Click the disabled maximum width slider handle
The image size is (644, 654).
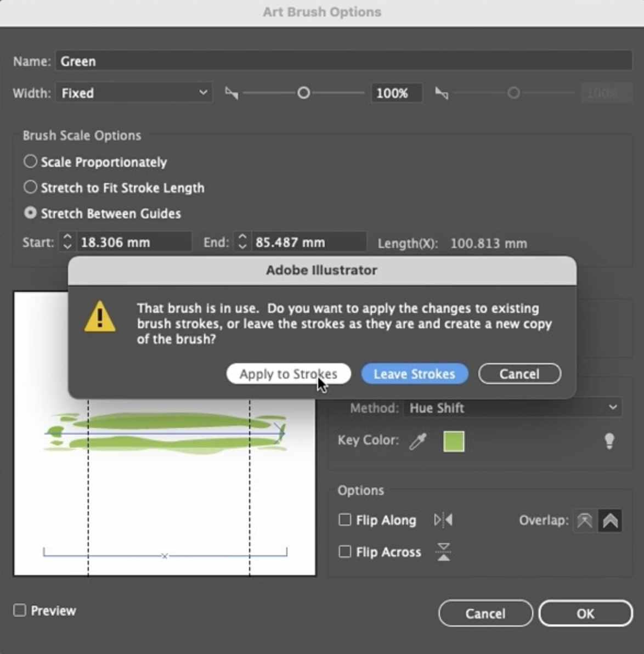tap(513, 93)
